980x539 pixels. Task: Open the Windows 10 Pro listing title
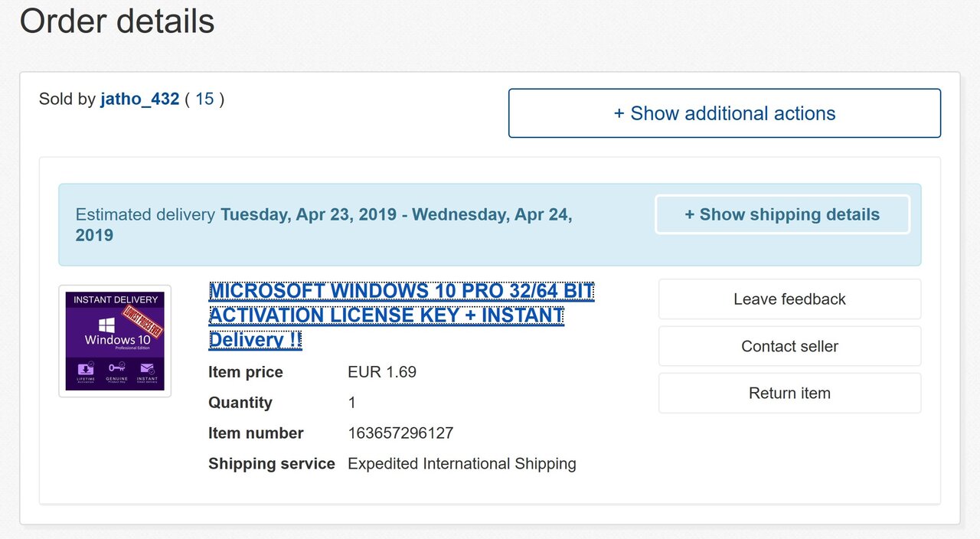401,315
